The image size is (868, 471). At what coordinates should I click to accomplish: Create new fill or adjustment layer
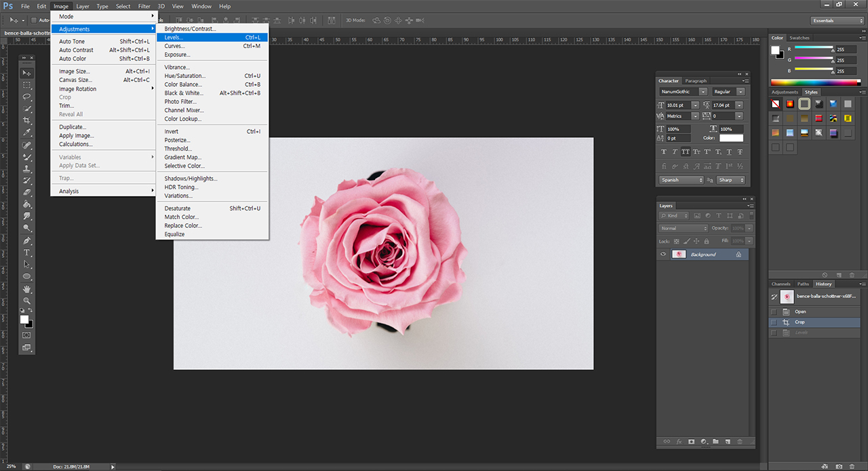704,442
